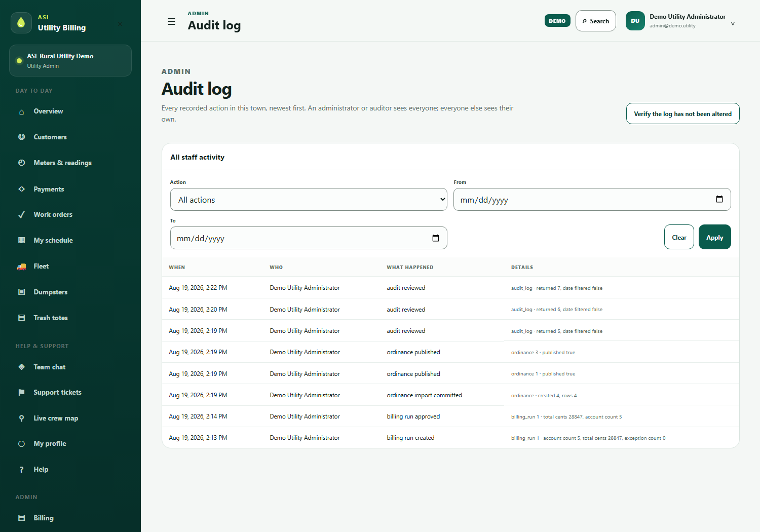The height and width of the screenshot is (532, 760).
Task: Open ASL Rural Utility Demo switcher
Action: point(70,61)
